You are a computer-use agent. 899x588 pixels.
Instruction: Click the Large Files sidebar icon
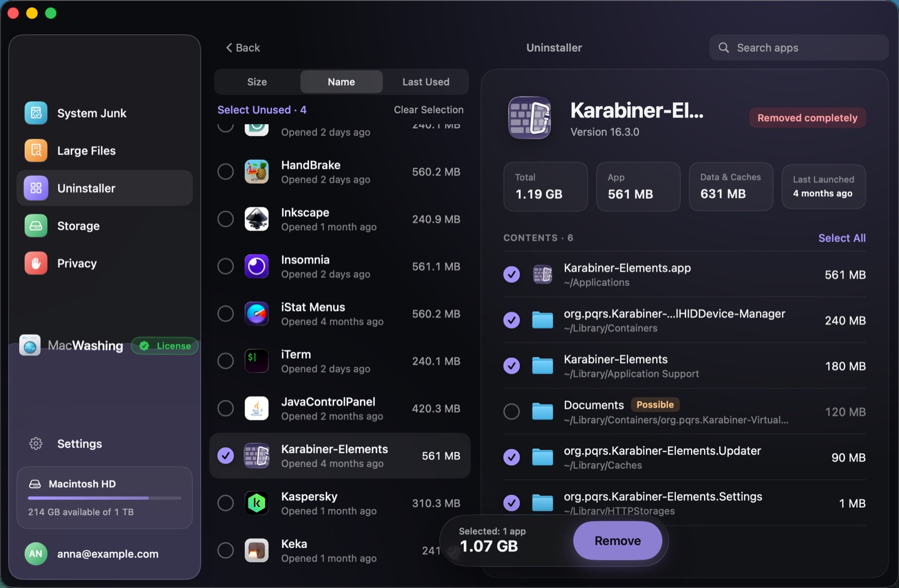pos(36,151)
